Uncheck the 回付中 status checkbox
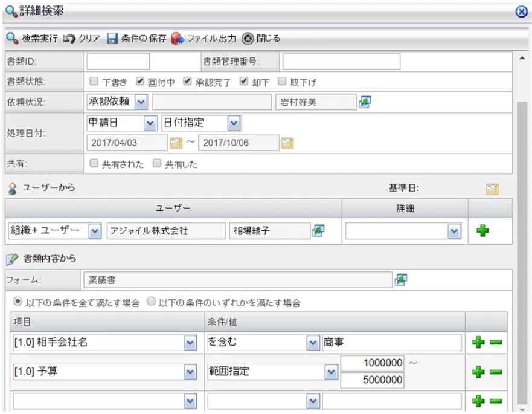Image resolution: width=532 pixels, height=414 pixels. [139, 81]
